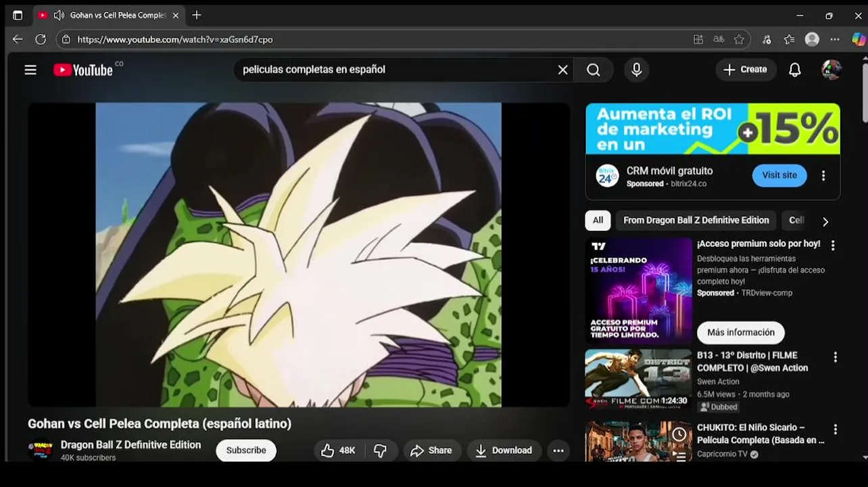Mute tab via speaker icon

[59, 15]
